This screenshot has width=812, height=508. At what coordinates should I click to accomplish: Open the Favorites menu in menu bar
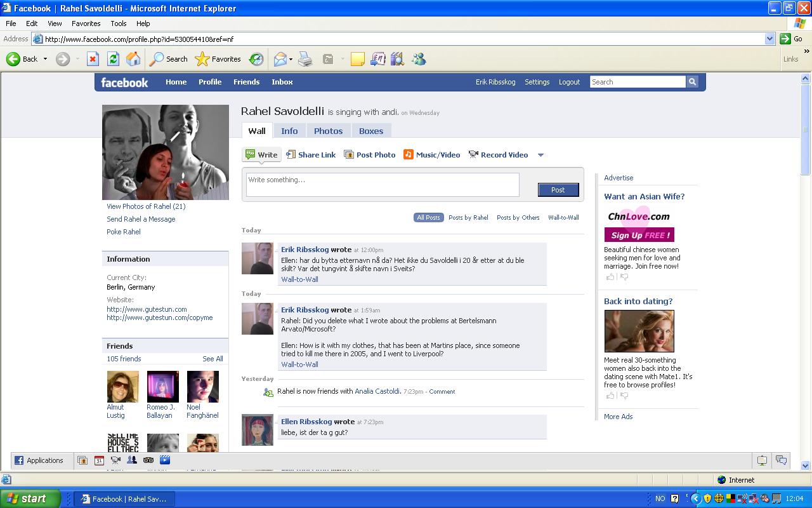(86, 23)
